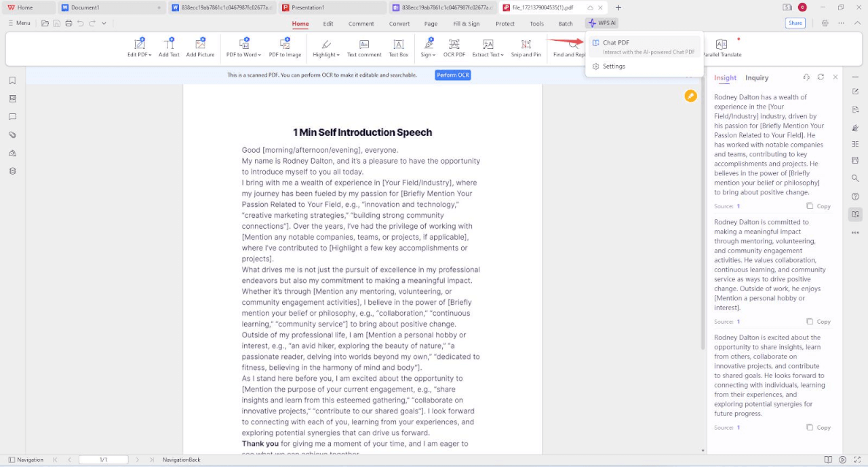Click the orange pencil floating button
Viewport: 868px width, 467px height.
coord(690,96)
